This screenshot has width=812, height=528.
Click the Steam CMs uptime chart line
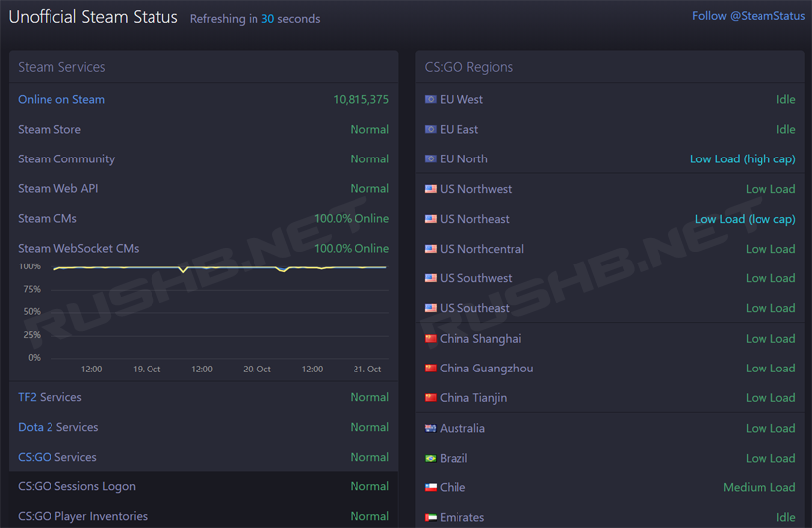click(x=218, y=267)
